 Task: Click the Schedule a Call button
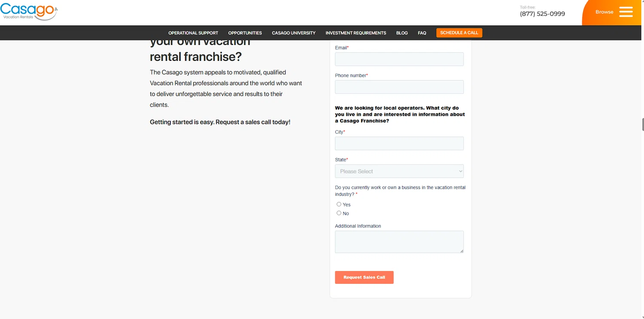point(459,33)
